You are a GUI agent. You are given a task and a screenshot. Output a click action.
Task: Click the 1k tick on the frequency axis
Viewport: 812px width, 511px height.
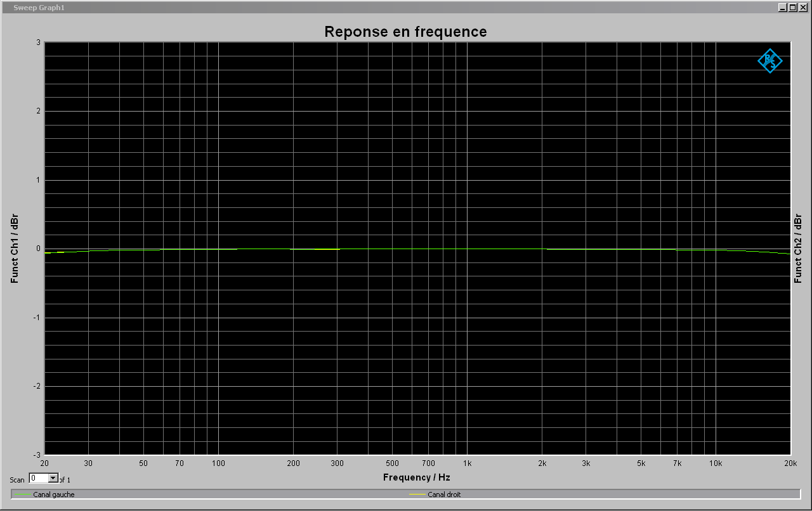click(468, 463)
